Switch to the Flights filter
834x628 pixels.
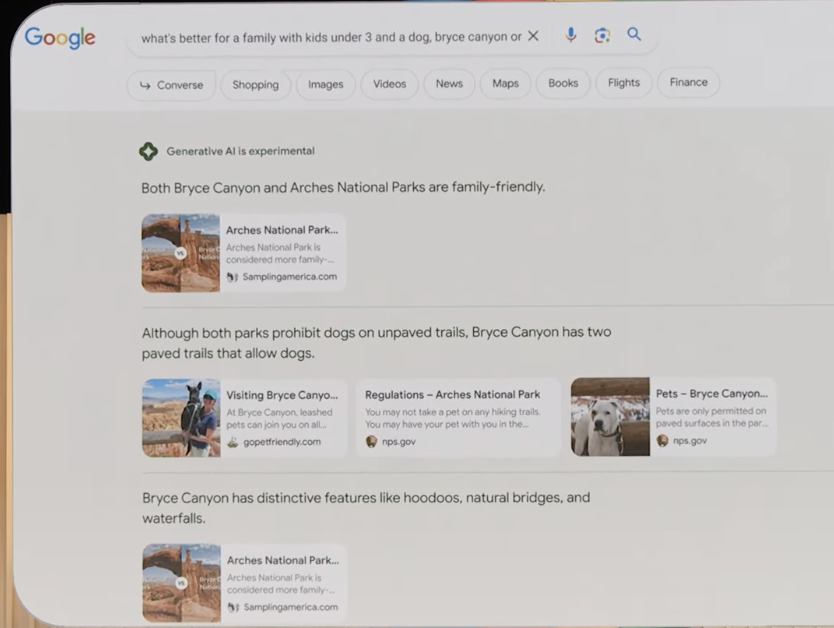point(624,82)
